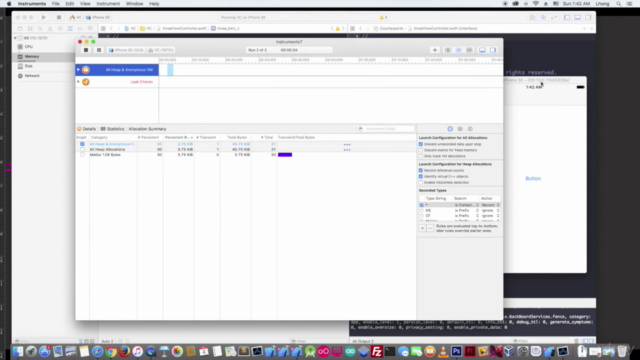
Task: Enable NSZombie detection checkbox
Action: coord(421,182)
